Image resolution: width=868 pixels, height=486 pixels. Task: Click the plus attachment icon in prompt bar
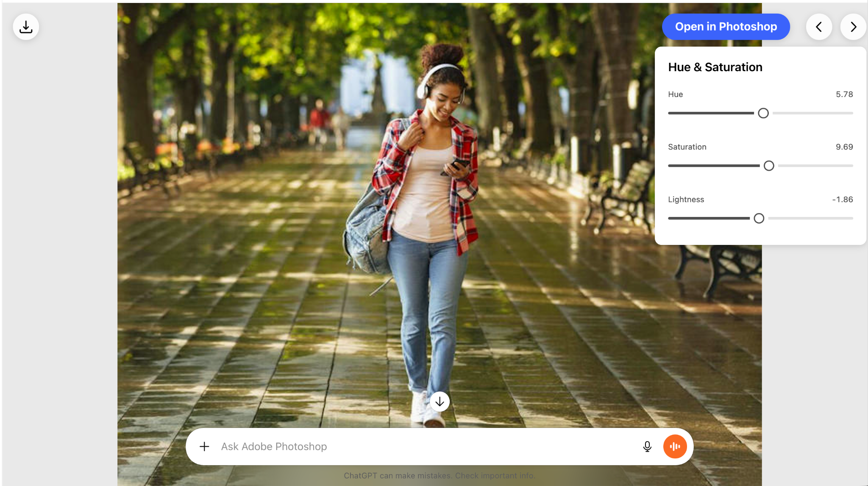pyautogui.click(x=204, y=446)
